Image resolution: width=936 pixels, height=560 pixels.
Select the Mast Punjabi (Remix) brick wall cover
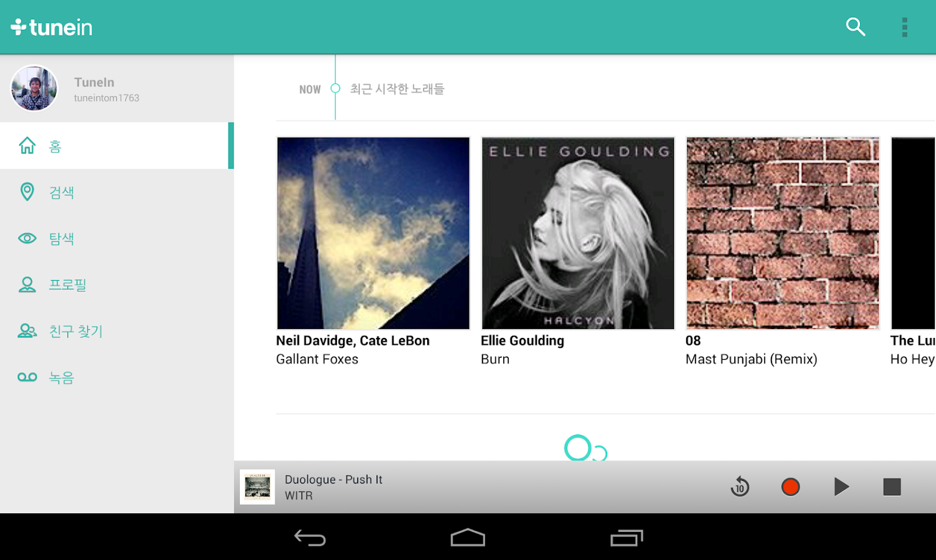782,233
